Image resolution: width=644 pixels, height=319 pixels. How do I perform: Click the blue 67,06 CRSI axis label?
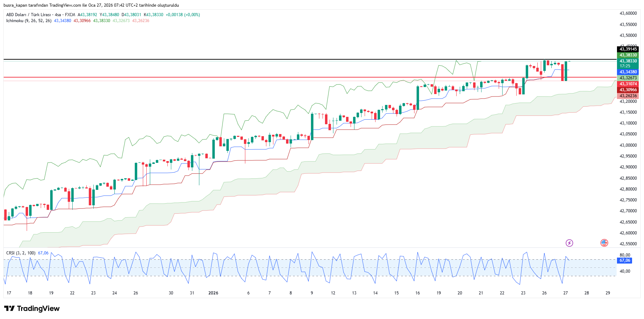pos(625,260)
